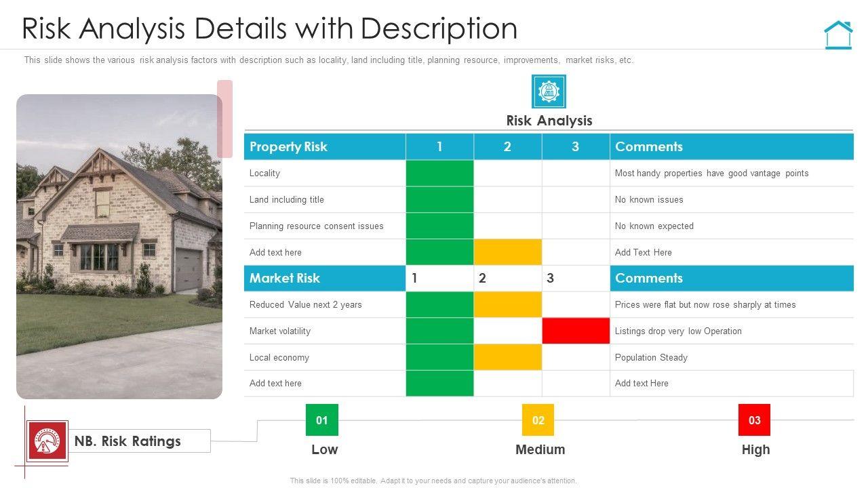Viewport: 868px width, 488px height.
Task: Click the Risk Analysis gear icon
Action: (549, 91)
